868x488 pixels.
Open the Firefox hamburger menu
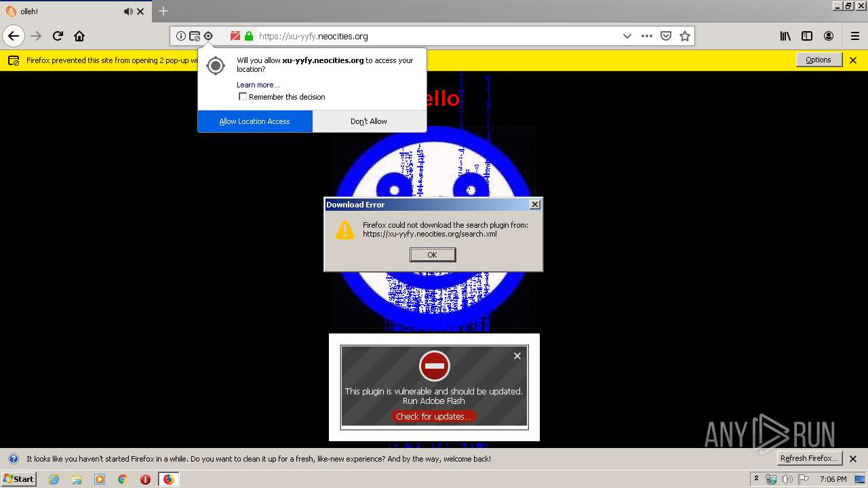pos(855,36)
